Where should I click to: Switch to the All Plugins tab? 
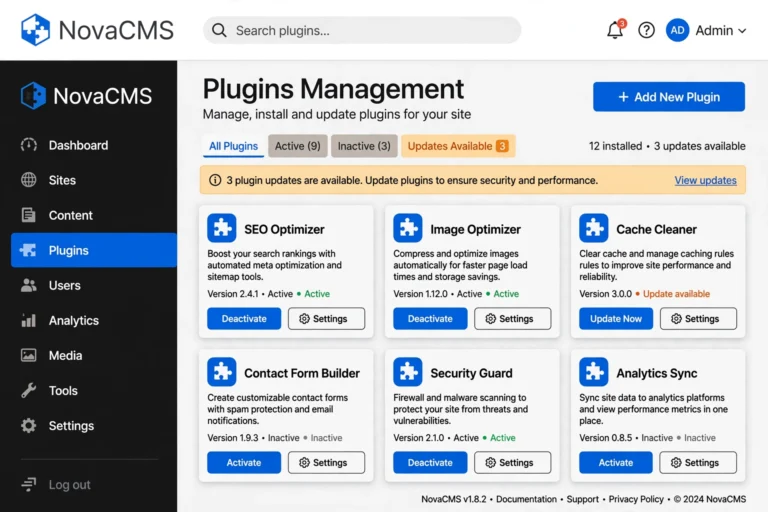(233, 146)
